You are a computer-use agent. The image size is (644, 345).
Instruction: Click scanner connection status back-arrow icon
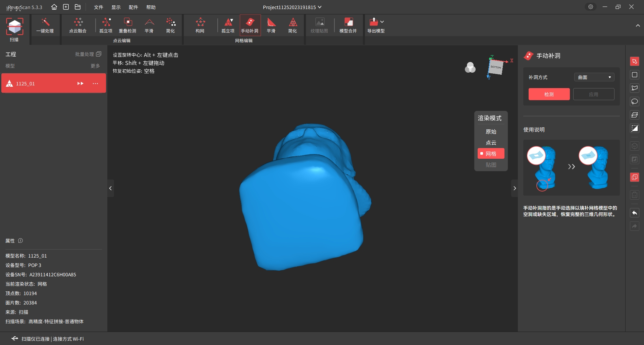[x=15, y=339]
